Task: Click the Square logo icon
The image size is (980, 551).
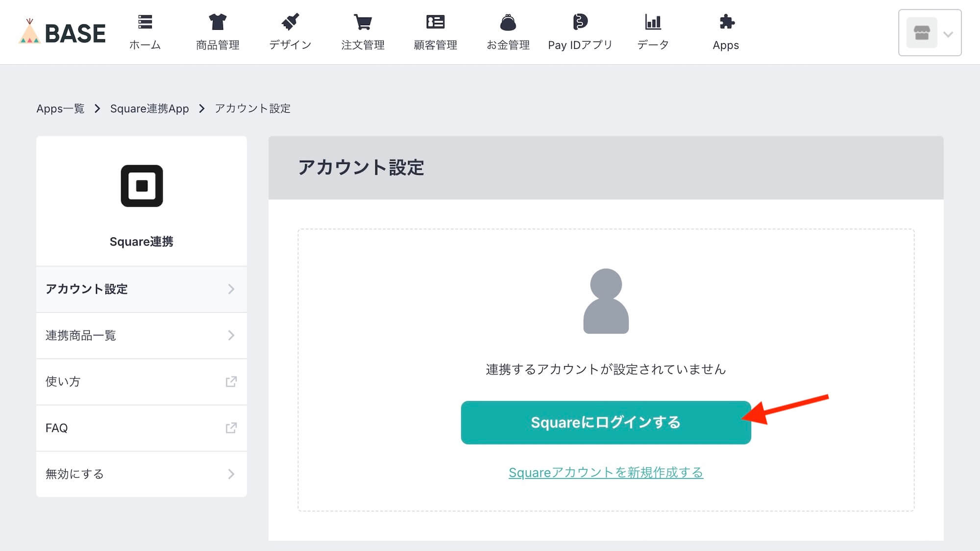Action: point(142,186)
